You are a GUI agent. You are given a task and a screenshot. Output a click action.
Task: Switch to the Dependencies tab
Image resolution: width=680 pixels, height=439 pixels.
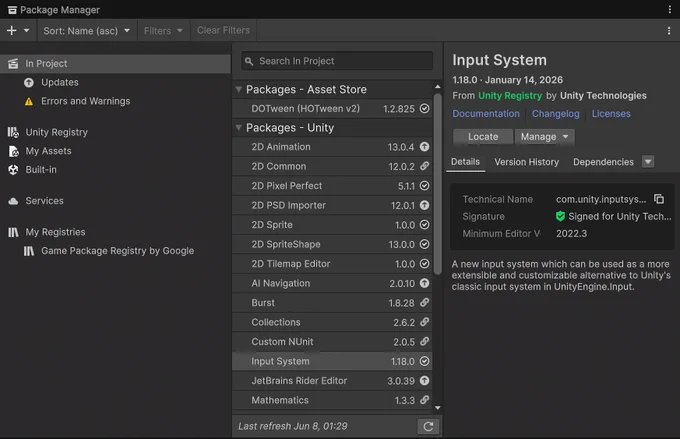[x=603, y=162]
